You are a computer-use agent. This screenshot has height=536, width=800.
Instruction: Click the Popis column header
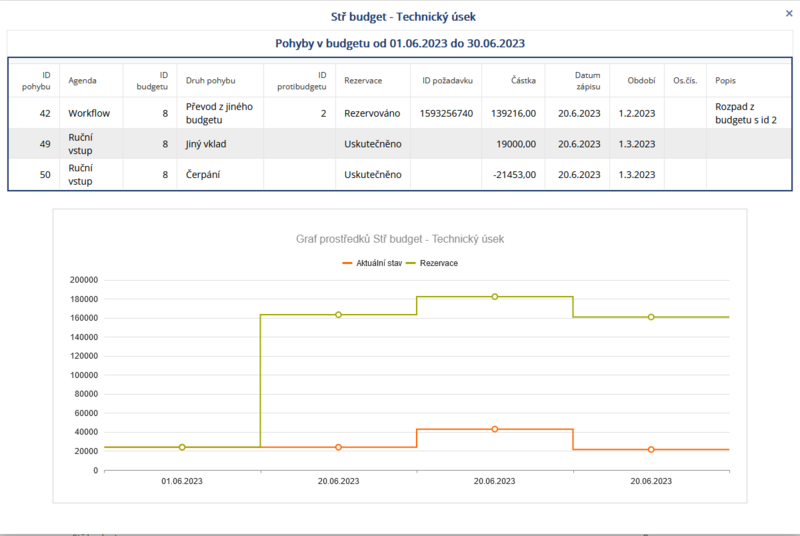[725, 81]
